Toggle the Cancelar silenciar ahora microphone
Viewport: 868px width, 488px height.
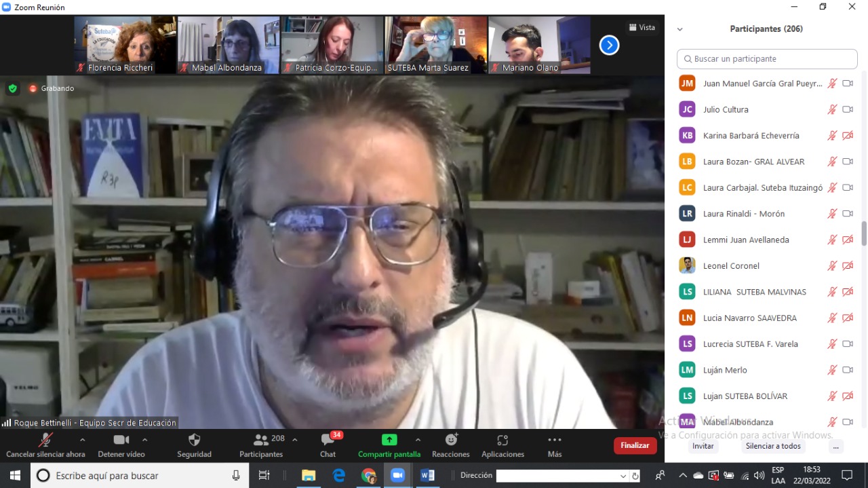click(x=45, y=440)
